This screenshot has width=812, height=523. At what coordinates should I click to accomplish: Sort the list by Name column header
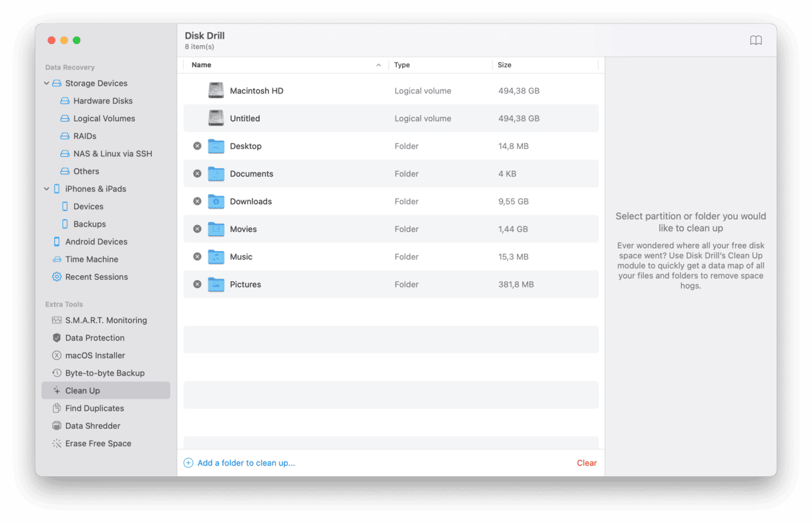tap(201, 65)
